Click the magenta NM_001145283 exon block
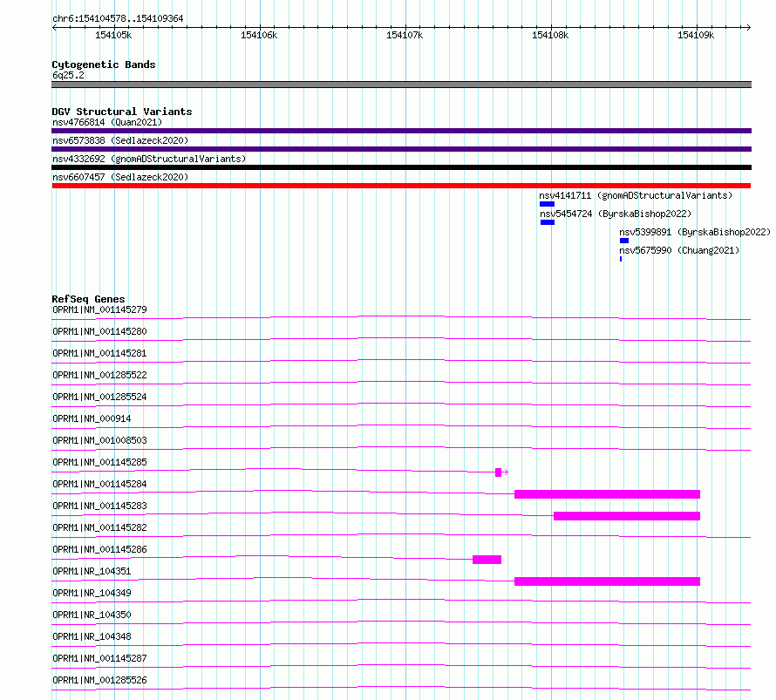Screen dimensions: 776x700 627,516
